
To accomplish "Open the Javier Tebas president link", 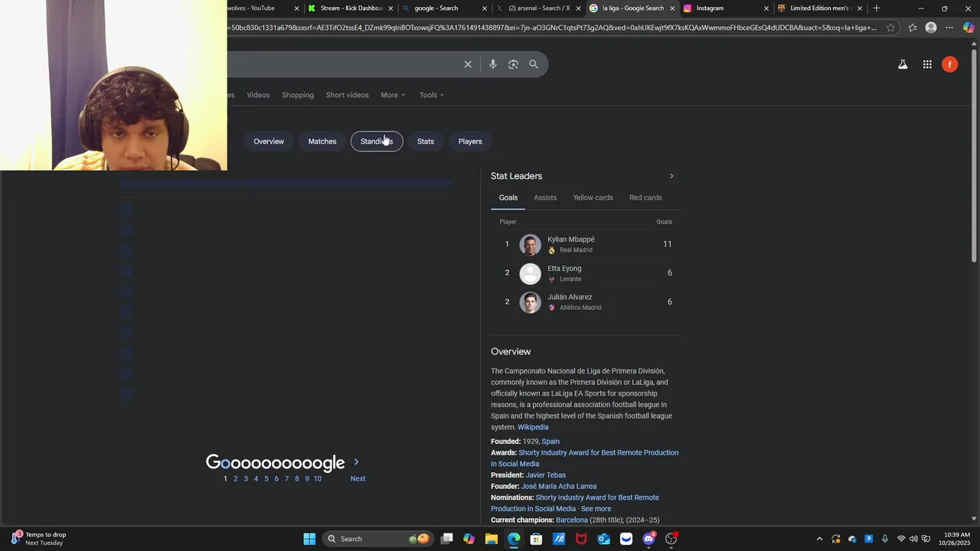I will (545, 475).
